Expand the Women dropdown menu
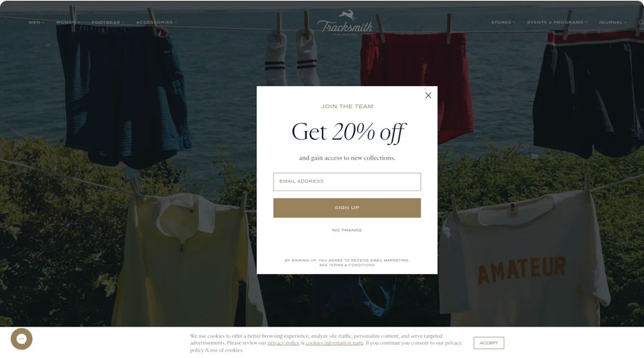 click(x=67, y=22)
